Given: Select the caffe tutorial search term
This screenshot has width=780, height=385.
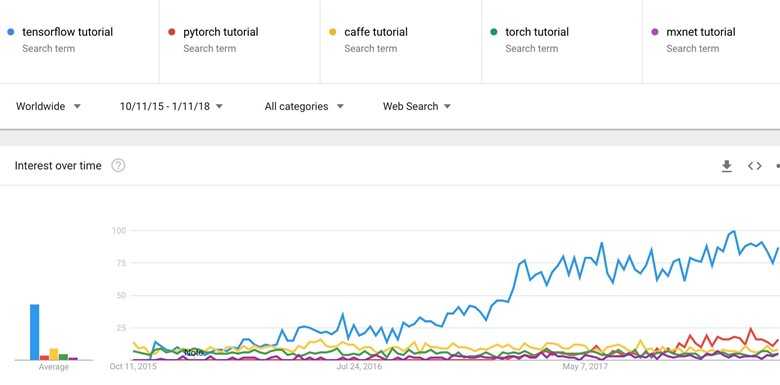Looking at the screenshot, I should [x=376, y=32].
